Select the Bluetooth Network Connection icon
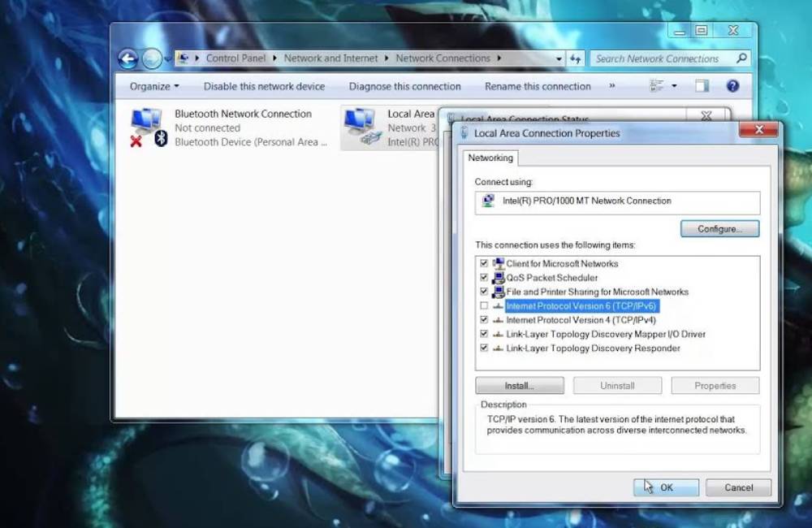Viewport: 812px width, 528px height. [x=149, y=128]
